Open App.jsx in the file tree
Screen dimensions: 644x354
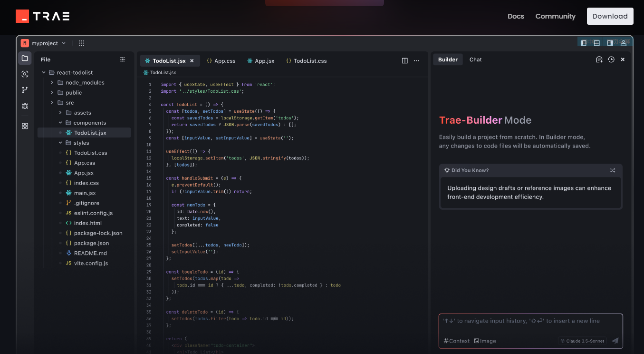[x=84, y=173]
